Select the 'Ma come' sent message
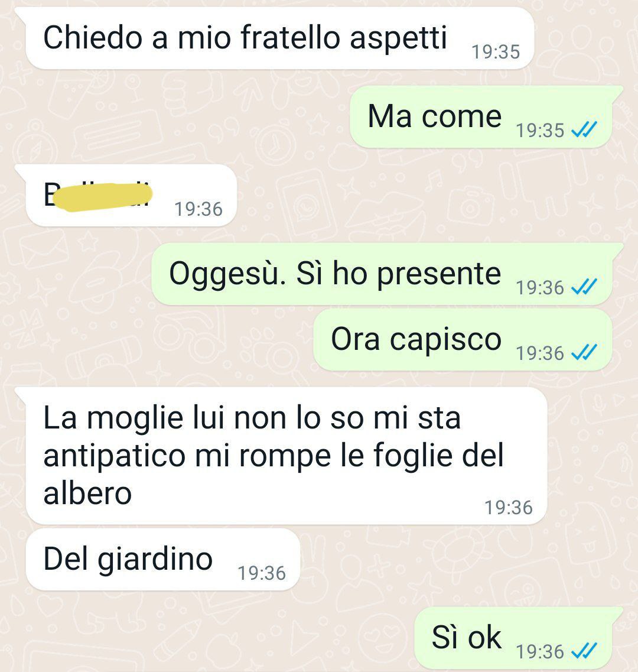The image size is (638, 672). (x=481, y=116)
